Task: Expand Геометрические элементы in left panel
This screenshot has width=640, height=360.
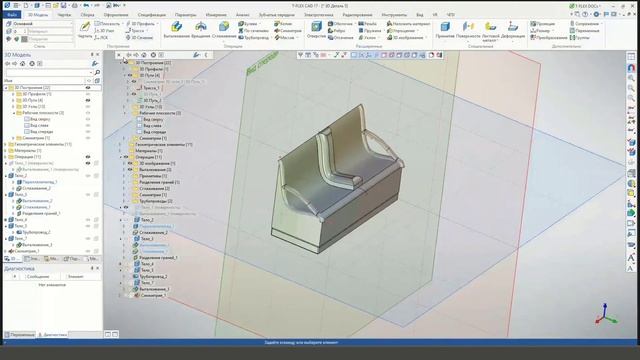Action: (x=6, y=144)
